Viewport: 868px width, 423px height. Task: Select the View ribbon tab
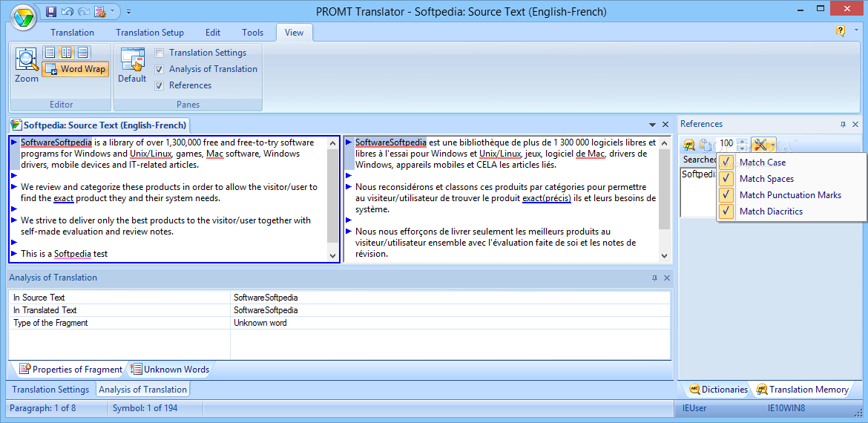[294, 32]
